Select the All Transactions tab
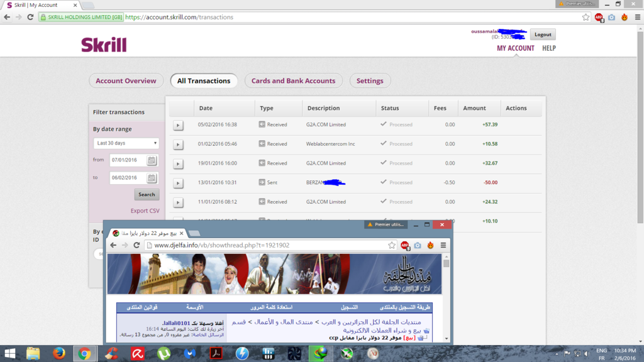The image size is (644, 362). coord(204,81)
